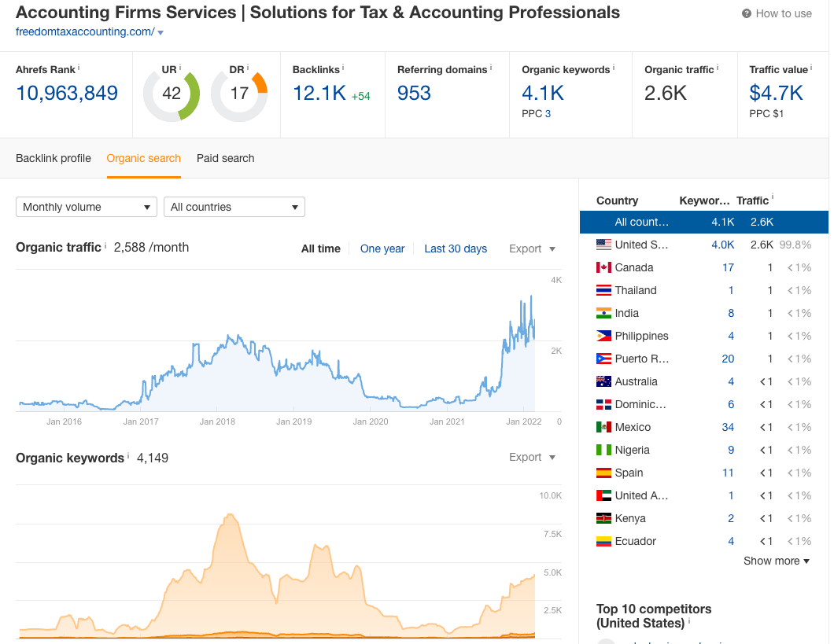Open the All countries dropdown
834x644 pixels.
[x=234, y=207]
